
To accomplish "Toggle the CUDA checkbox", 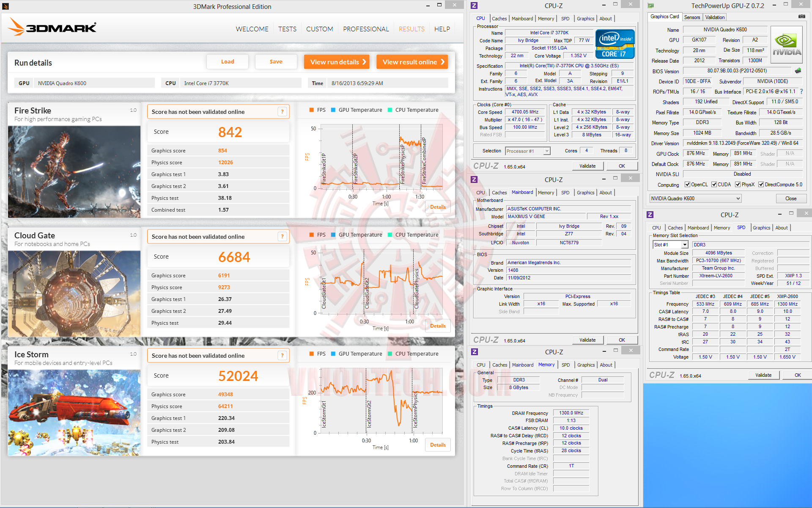I will click(x=714, y=185).
